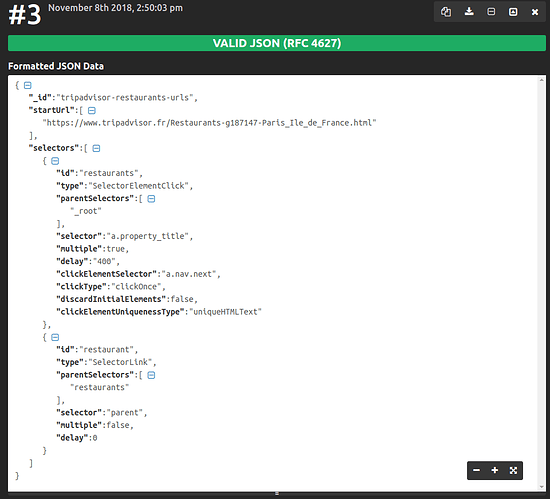Image resolution: width=550 pixels, height=499 pixels.
Task: Click the Formatted JSON Data heading
Action: click(56, 66)
